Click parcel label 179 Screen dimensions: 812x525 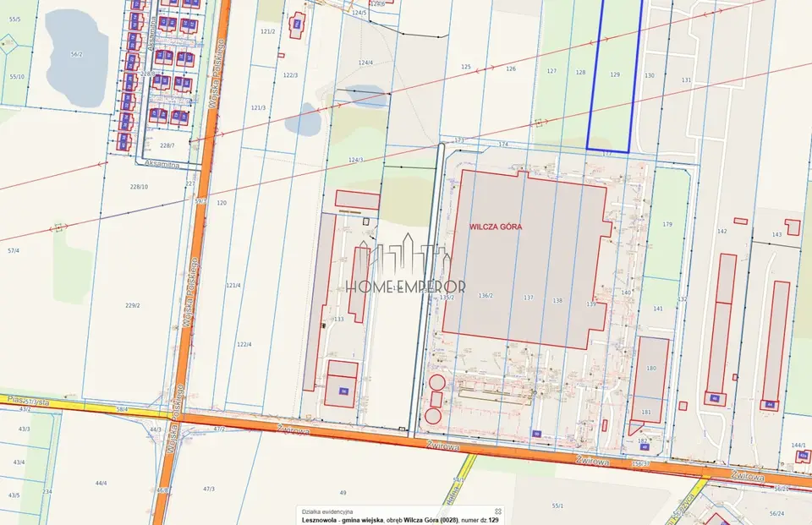tap(667, 224)
